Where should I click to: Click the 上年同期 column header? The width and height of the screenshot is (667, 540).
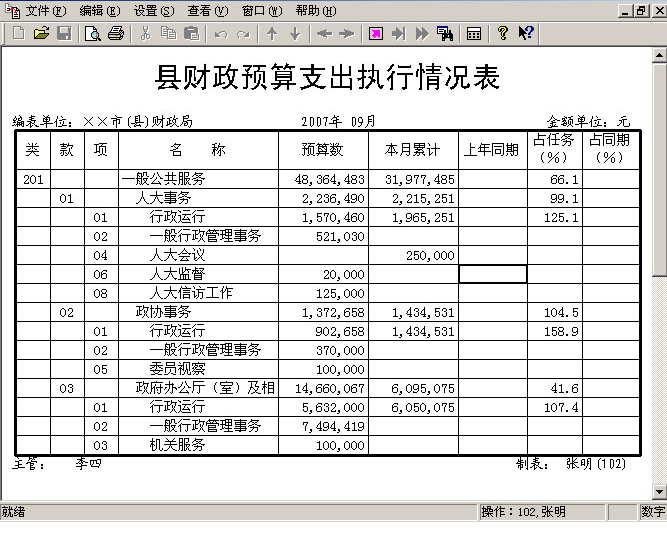coord(493,150)
